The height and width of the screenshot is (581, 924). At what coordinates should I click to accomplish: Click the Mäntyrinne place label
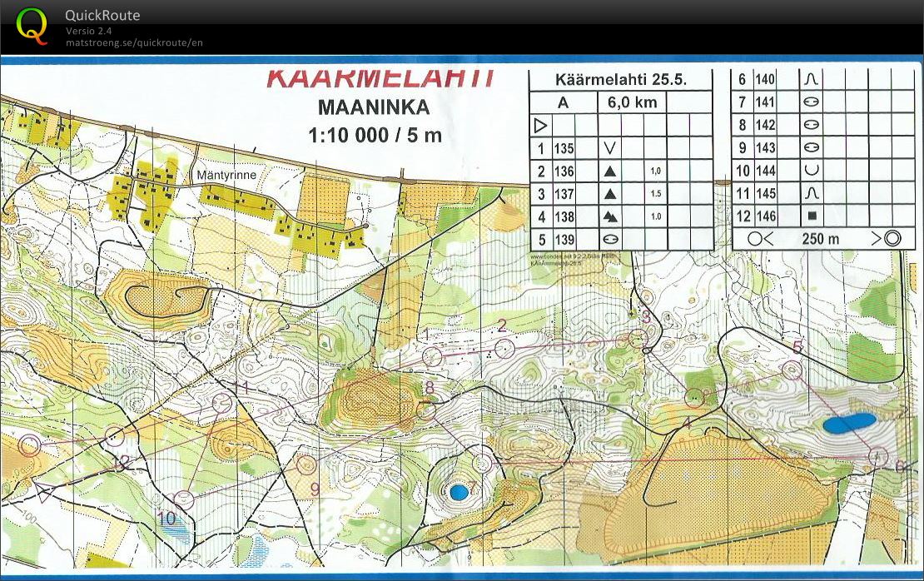click(226, 176)
